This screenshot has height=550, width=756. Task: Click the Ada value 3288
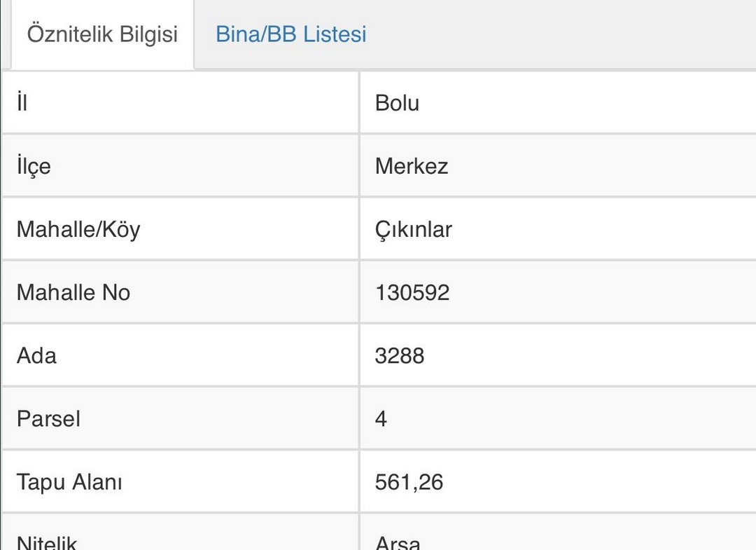pos(400,355)
